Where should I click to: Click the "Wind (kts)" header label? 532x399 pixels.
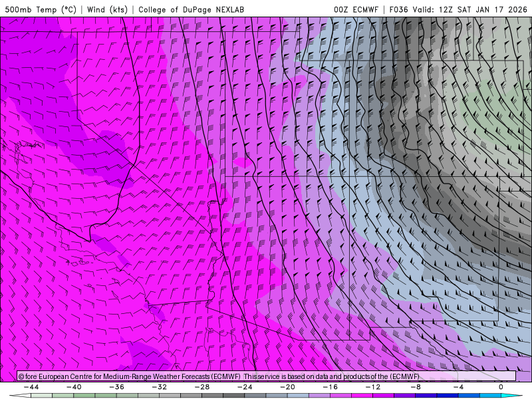click(x=107, y=9)
